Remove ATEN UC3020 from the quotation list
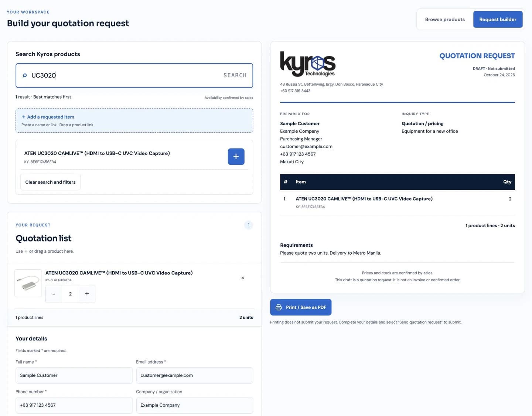This screenshot has width=532, height=416. [x=243, y=278]
